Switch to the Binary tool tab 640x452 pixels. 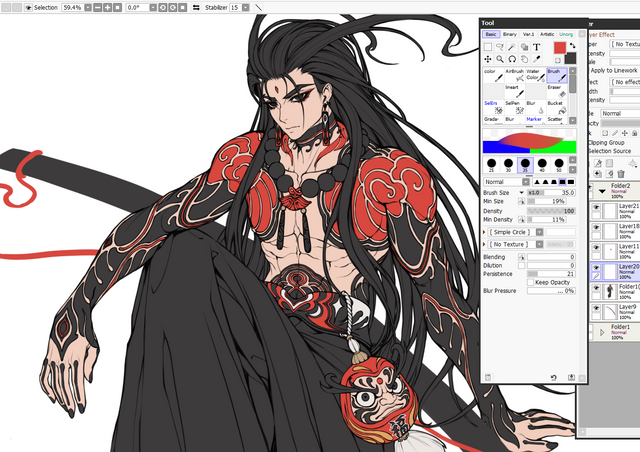(x=509, y=34)
